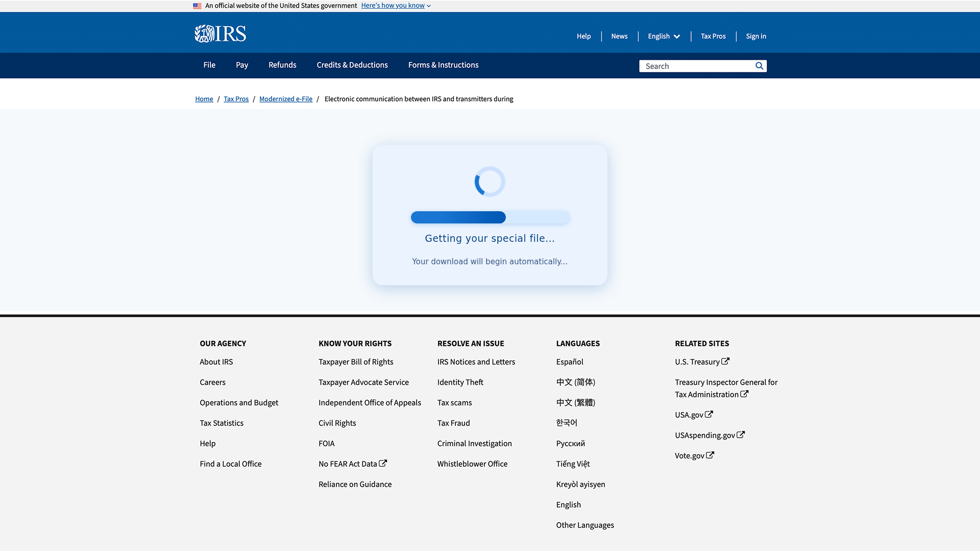Open the Pay menu

coord(242,65)
